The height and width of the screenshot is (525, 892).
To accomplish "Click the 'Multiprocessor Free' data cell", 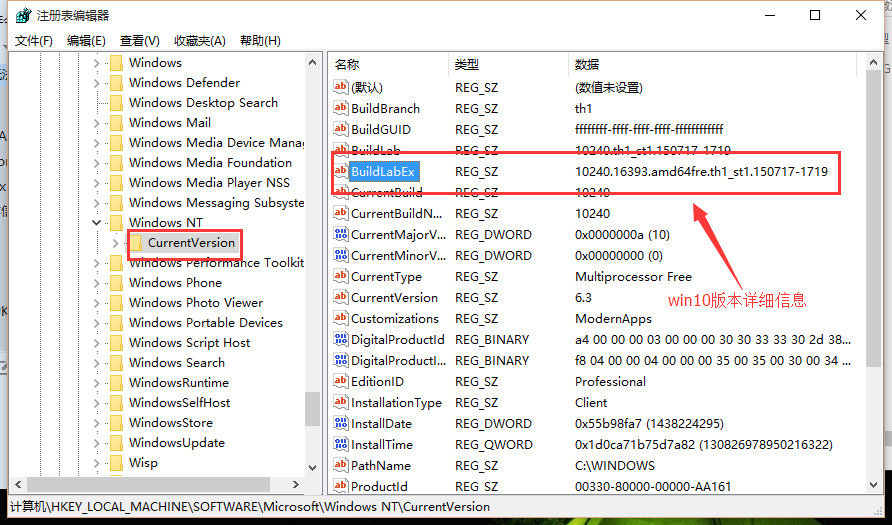I will pyautogui.click(x=633, y=276).
